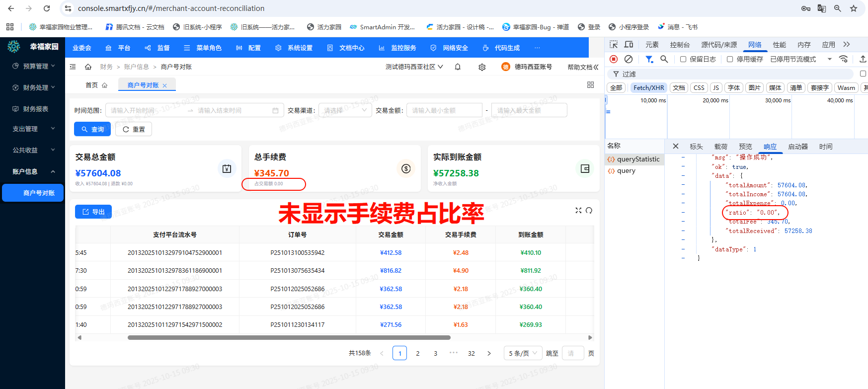The image size is (868, 389).
Task: Open the settings gear icon in header
Action: 482,67
